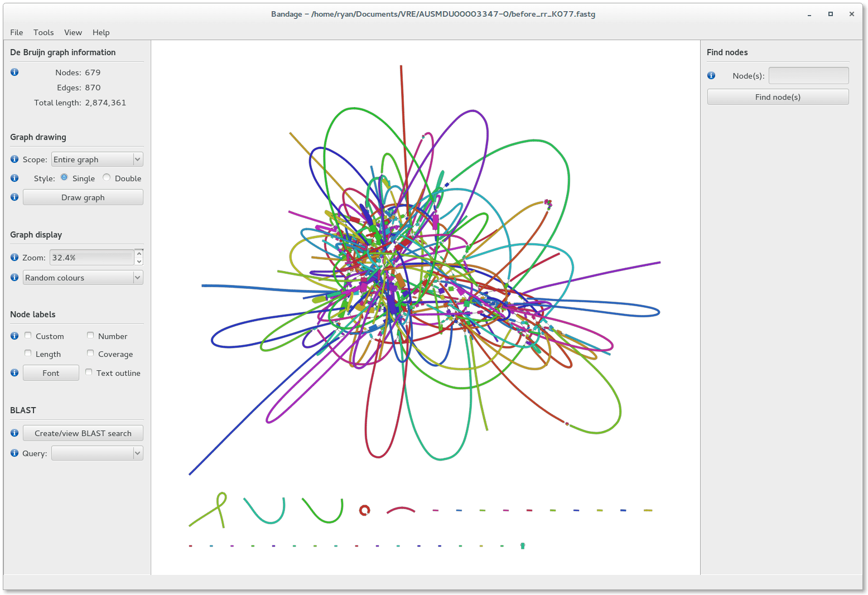The image size is (868, 595).
Task: Open the Tools menu
Action: pyautogui.click(x=44, y=32)
